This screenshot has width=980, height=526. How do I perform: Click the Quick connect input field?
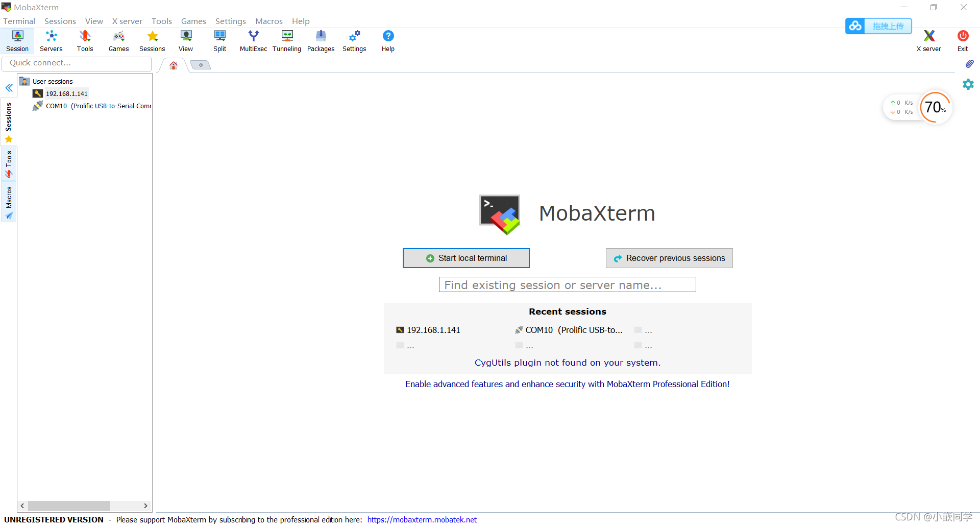click(x=77, y=63)
